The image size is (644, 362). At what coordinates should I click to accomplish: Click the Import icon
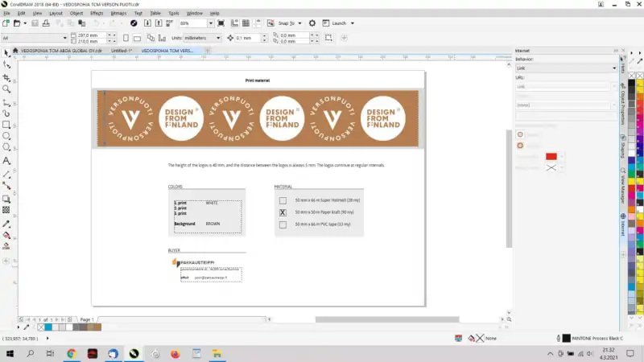coord(147,23)
